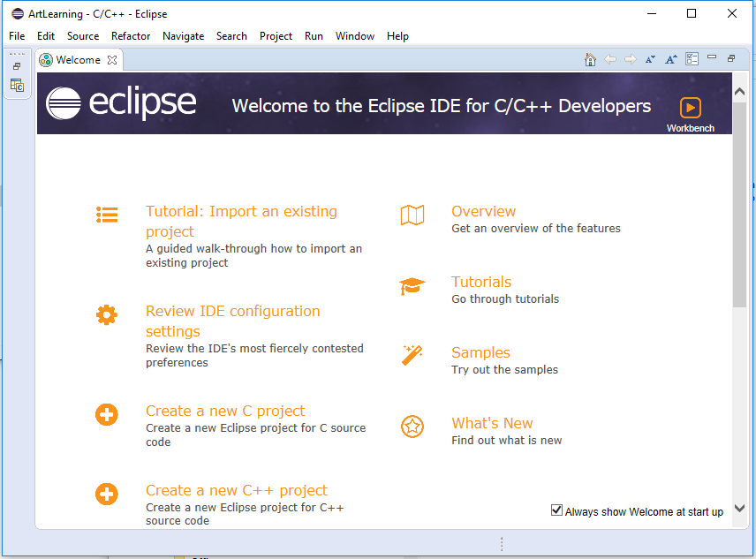The height and width of the screenshot is (559, 756).
Task: Click the graduation cap Tutorials icon
Action: click(412, 286)
